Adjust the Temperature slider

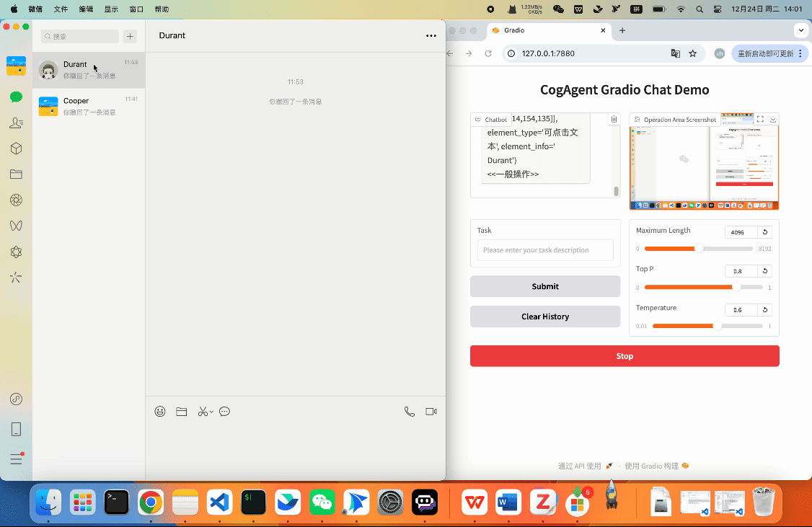[707, 326]
